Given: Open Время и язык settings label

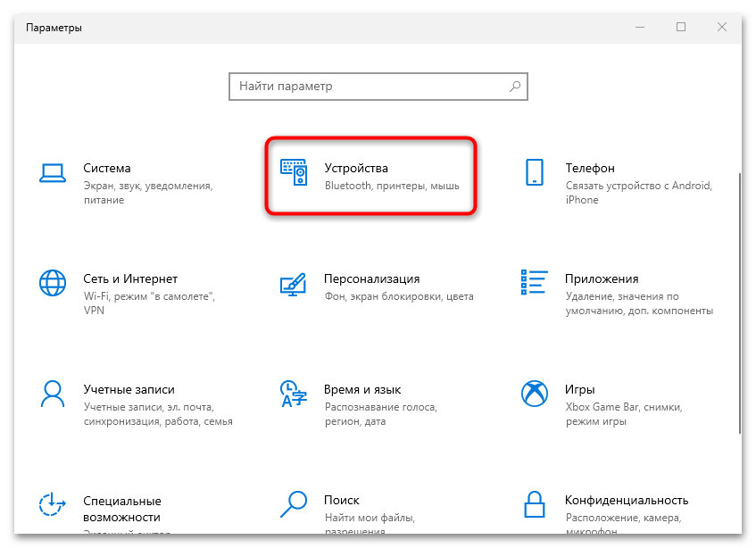Looking at the screenshot, I should 362,389.
